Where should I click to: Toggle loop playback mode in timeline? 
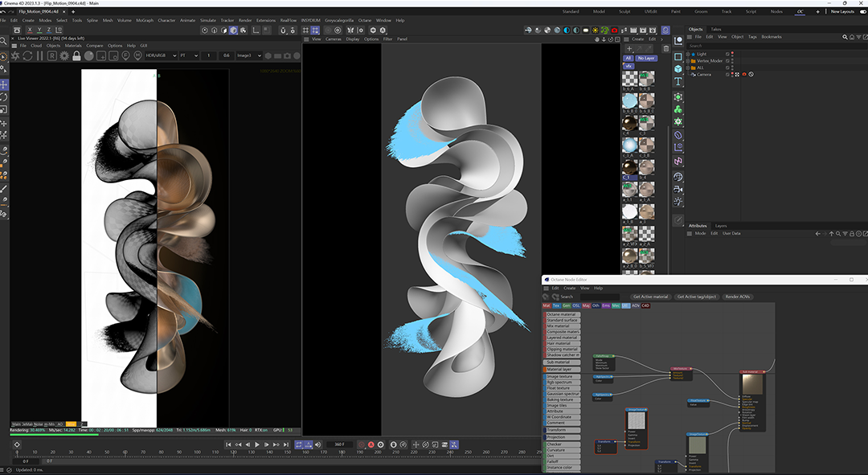pos(299,444)
